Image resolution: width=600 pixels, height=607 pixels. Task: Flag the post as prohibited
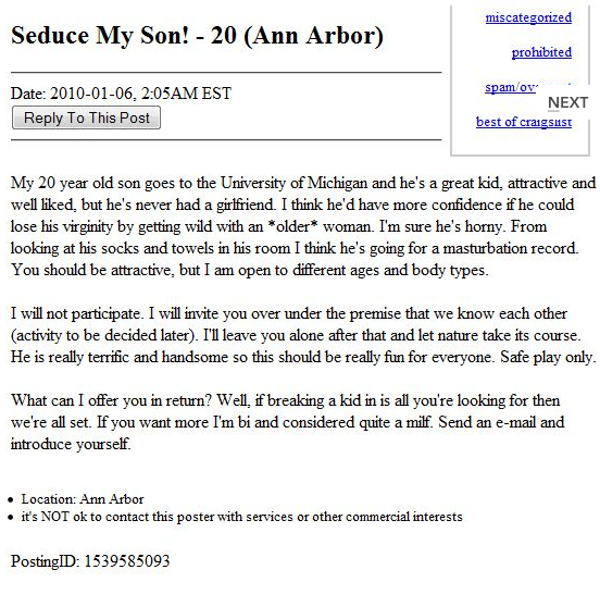coord(541,53)
